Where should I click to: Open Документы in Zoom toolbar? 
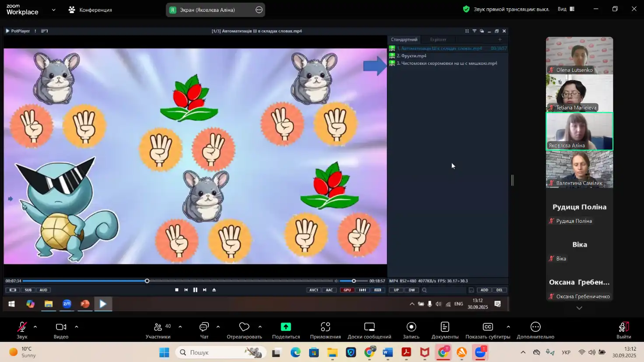[x=445, y=330]
